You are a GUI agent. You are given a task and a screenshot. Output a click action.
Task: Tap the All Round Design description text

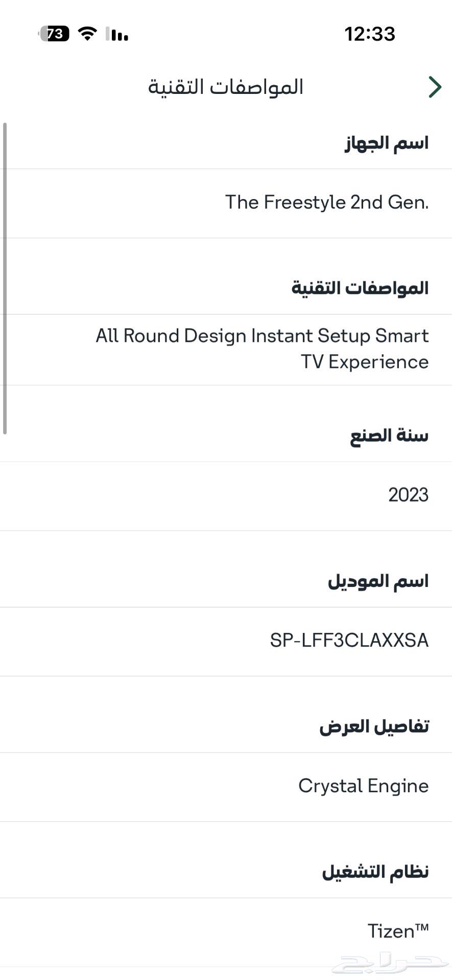262,349
